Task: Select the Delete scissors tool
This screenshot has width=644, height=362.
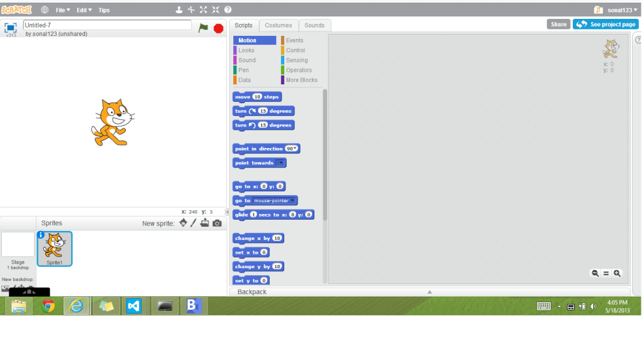Action: click(x=191, y=10)
